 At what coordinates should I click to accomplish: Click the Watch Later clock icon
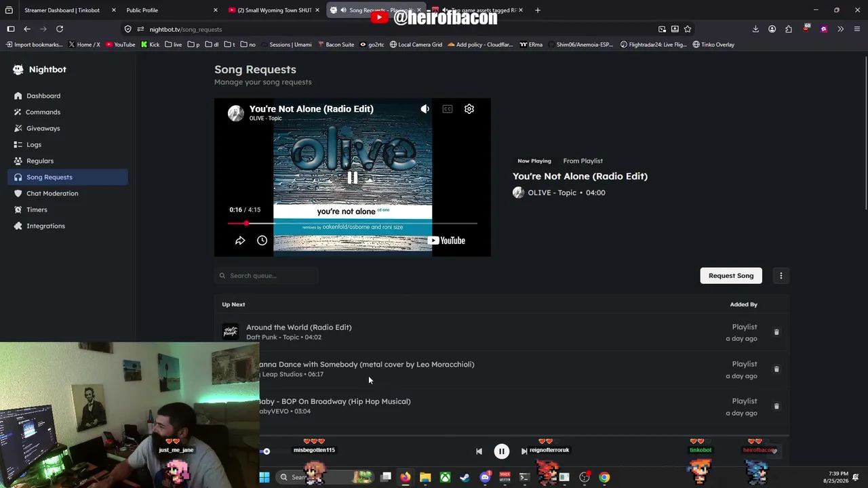click(x=262, y=241)
